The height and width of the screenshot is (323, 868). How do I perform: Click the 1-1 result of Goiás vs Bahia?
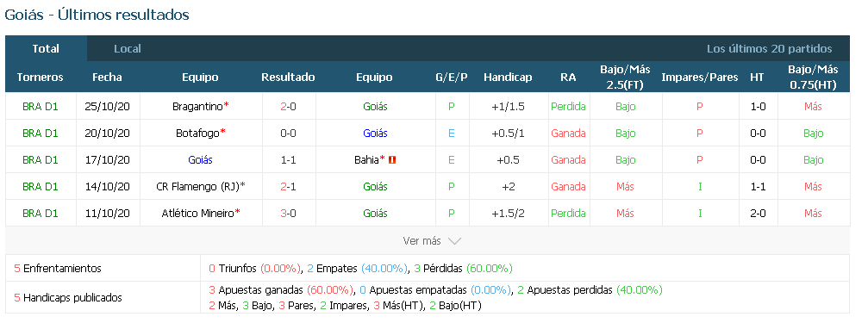pos(289,160)
